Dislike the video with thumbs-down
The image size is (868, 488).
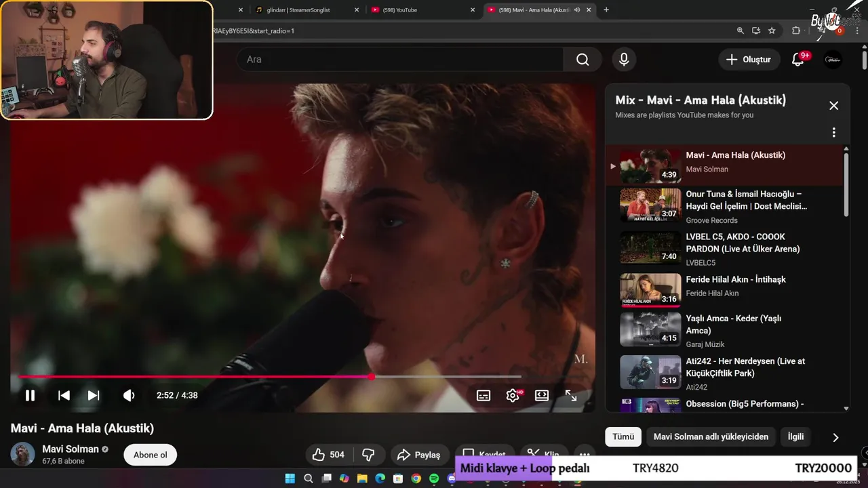pyautogui.click(x=369, y=455)
